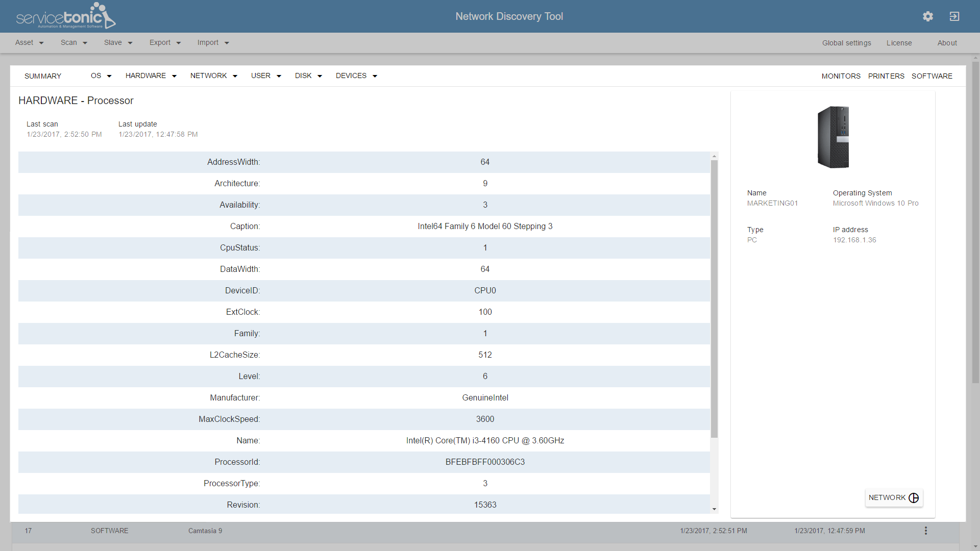The width and height of the screenshot is (980, 551).
Task: Open the License page
Action: [899, 43]
